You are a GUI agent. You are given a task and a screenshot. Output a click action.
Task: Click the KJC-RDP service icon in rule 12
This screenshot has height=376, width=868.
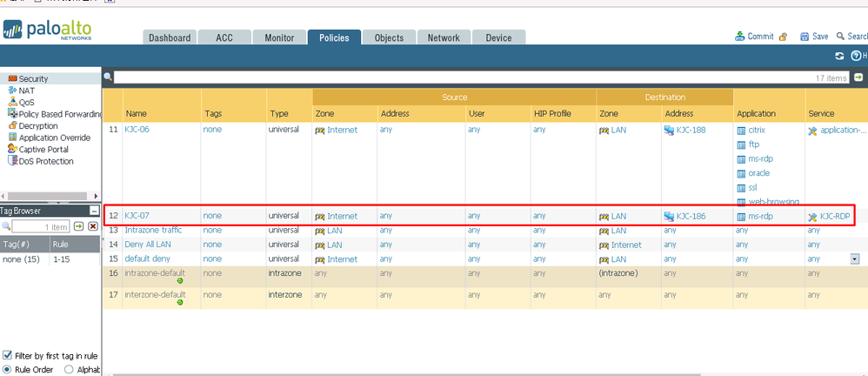812,216
